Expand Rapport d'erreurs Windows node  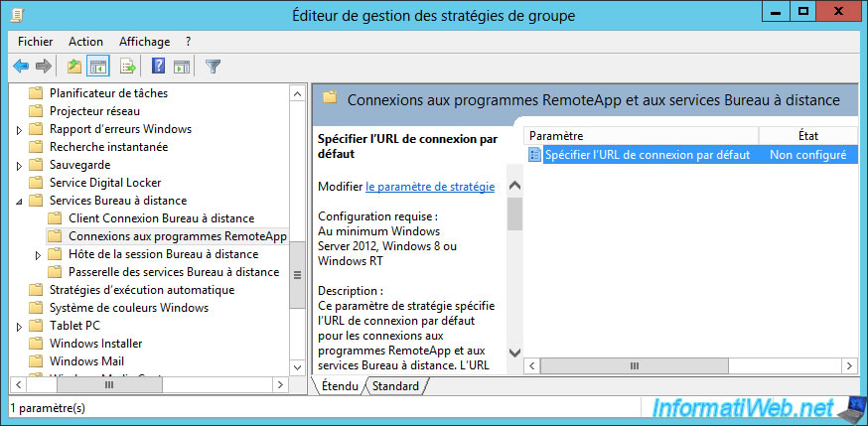click(x=20, y=130)
